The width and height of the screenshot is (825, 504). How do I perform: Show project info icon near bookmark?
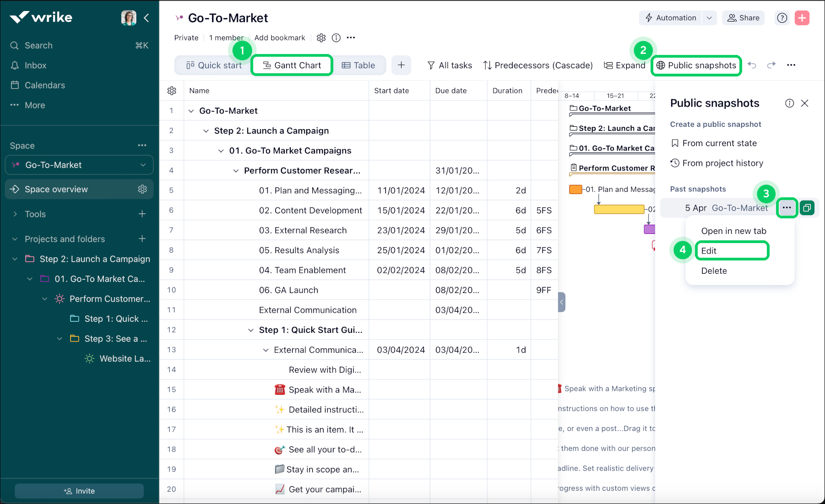tap(336, 38)
